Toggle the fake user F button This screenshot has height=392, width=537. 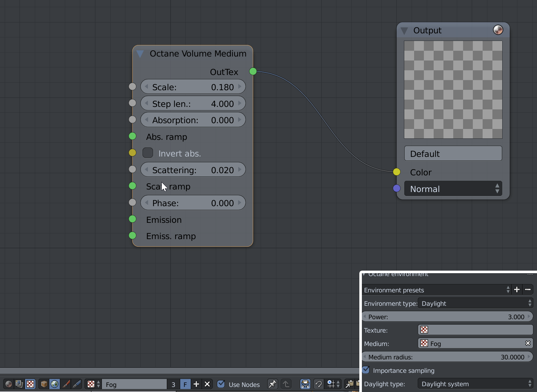(185, 384)
